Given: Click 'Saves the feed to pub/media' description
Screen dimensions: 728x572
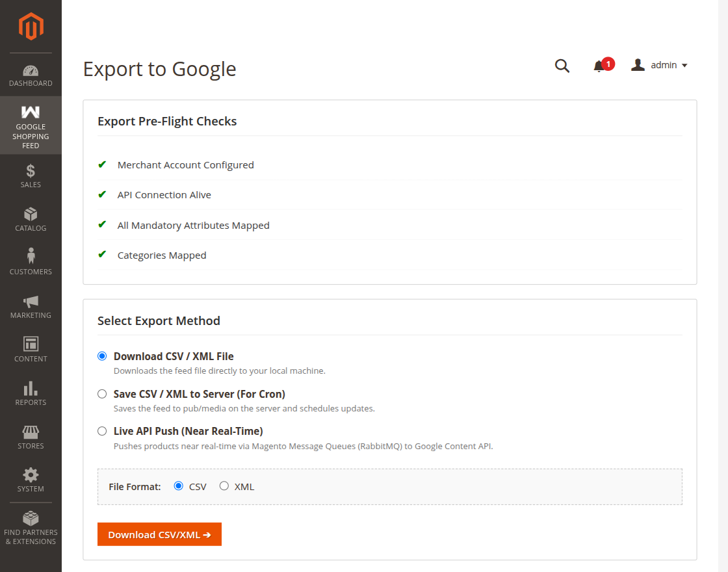Looking at the screenshot, I should pyautogui.click(x=244, y=409).
